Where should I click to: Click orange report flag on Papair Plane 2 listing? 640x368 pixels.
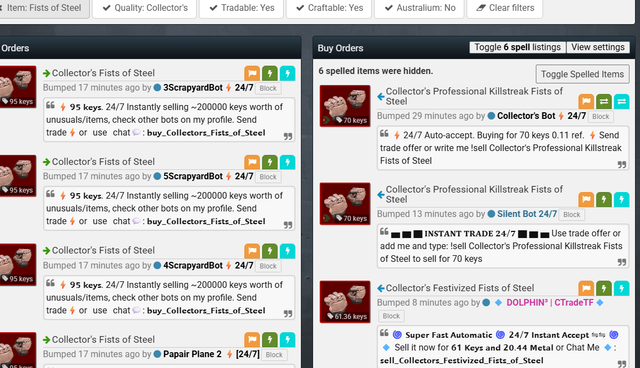tap(252, 339)
